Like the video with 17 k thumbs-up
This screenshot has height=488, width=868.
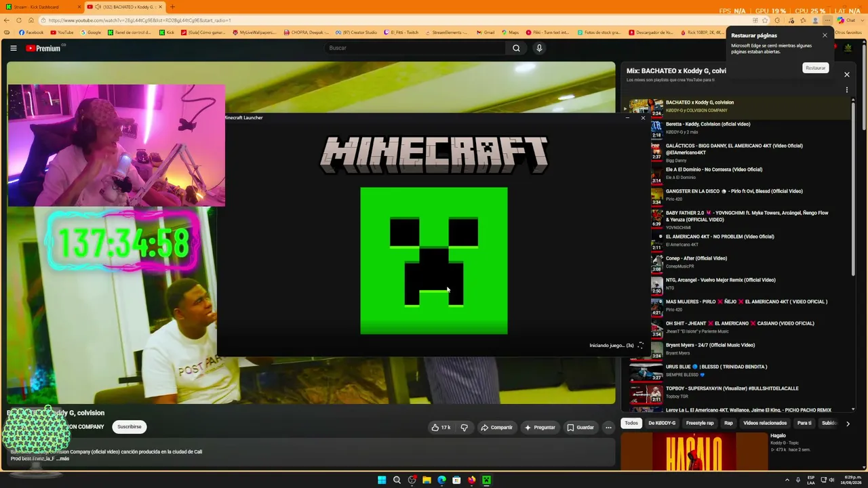point(441,427)
